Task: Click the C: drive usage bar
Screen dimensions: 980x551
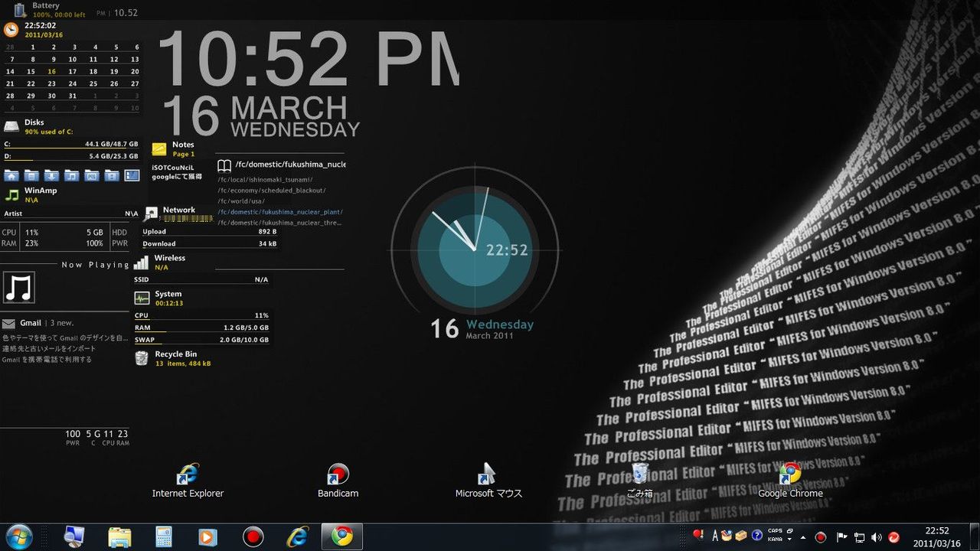Action: [71, 148]
